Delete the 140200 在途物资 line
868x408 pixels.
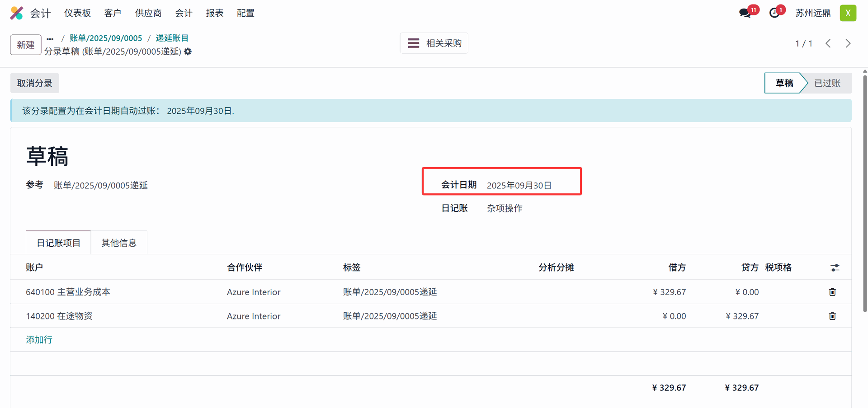[x=832, y=316]
